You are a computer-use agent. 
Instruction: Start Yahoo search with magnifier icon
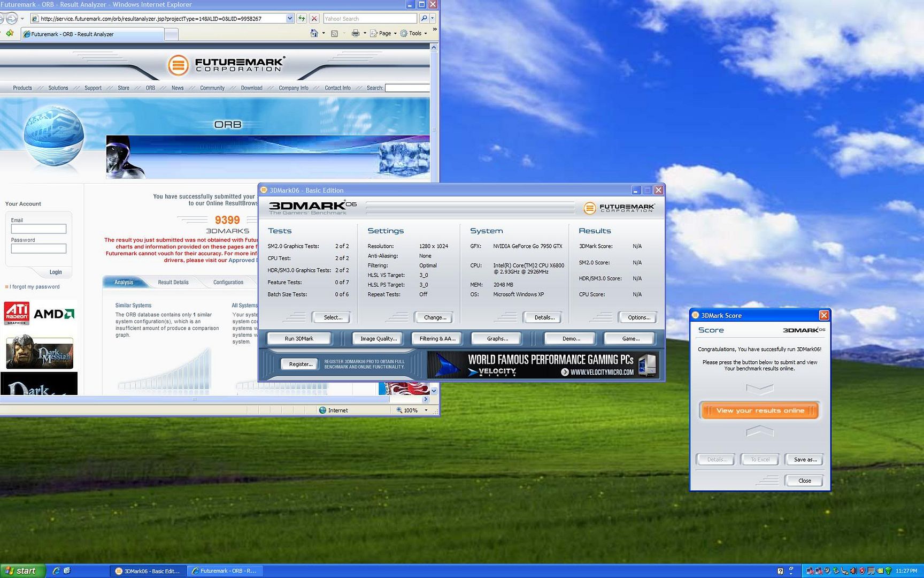click(x=423, y=18)
